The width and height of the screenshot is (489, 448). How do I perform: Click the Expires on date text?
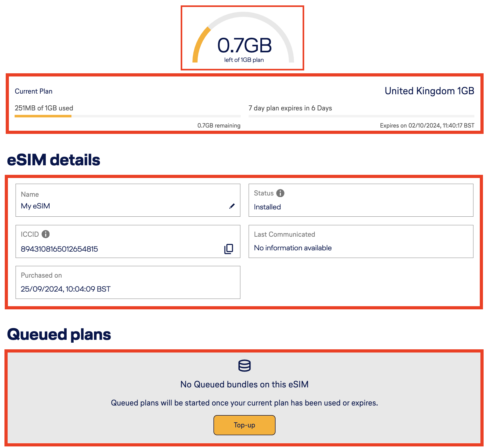tap(427, 126)
